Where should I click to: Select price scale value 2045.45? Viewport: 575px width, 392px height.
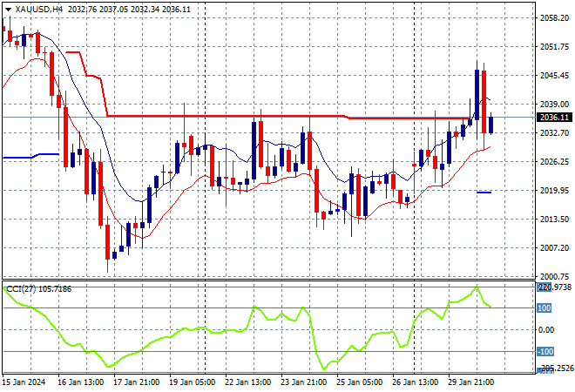[x=554, y=75]
